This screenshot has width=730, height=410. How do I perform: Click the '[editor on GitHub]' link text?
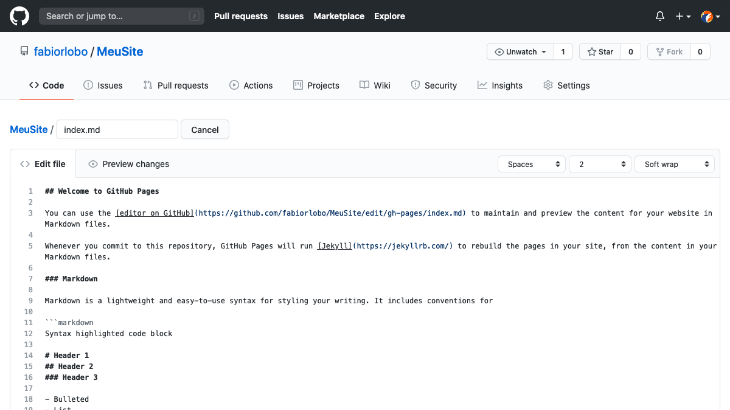pyautogui.click(x=155, y=213)
